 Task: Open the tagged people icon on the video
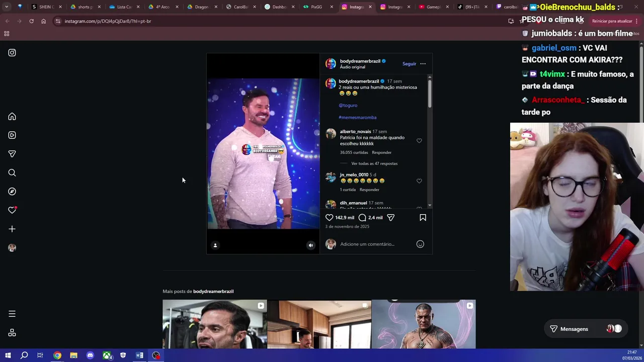(215, 245)
